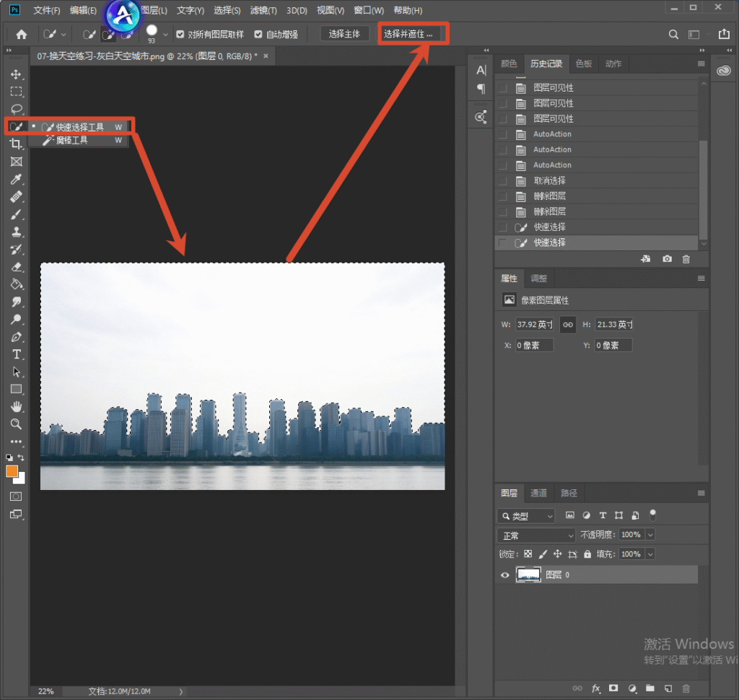The width and height of the screenshot is (739, 700).
Task: Click the 选择主体 button
Action: pyautogui.click(x=344, y=34)
